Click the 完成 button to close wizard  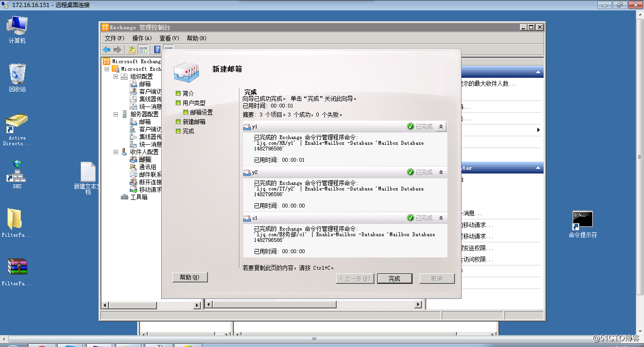click(395, 279)
